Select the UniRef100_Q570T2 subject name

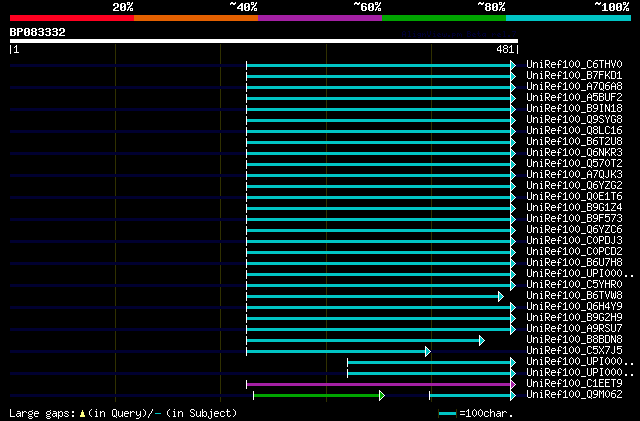coord(574,164)
